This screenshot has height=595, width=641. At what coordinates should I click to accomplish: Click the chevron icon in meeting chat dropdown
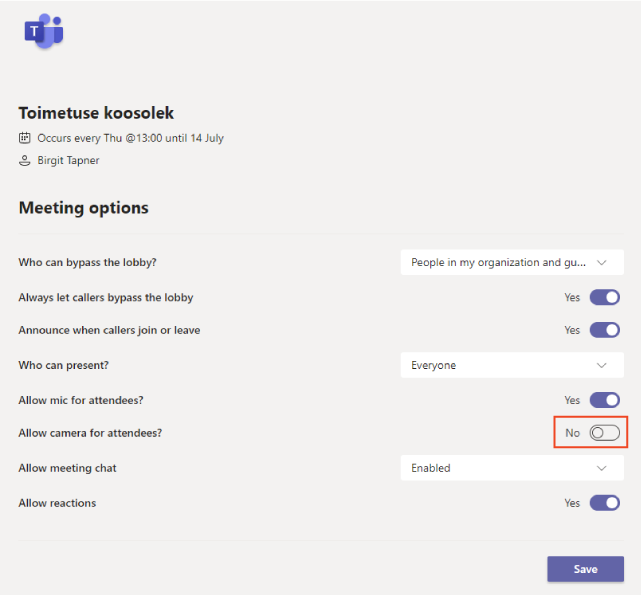pyautogui.click(x=601, y=468)
